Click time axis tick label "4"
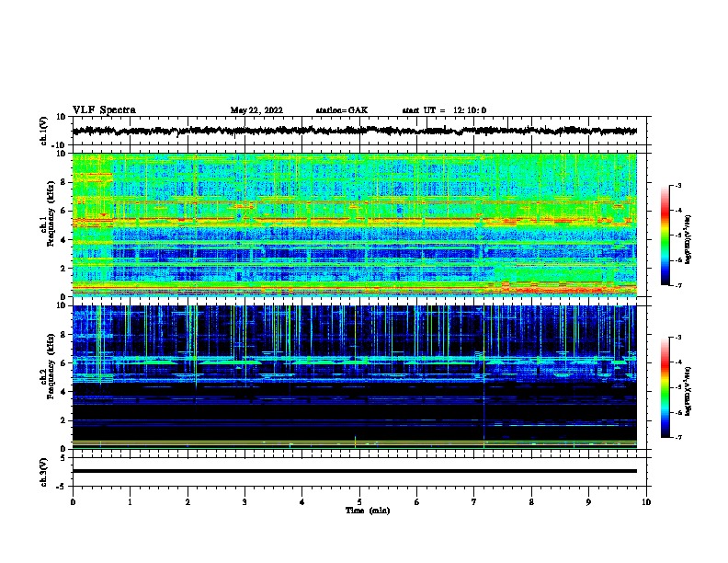 302,502
